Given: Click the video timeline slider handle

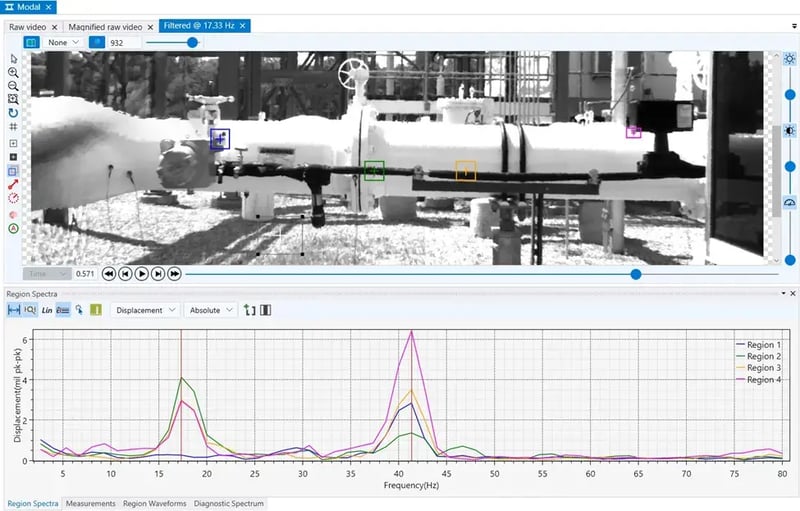Looking at the screenshot, I should [x=636, y=273].
